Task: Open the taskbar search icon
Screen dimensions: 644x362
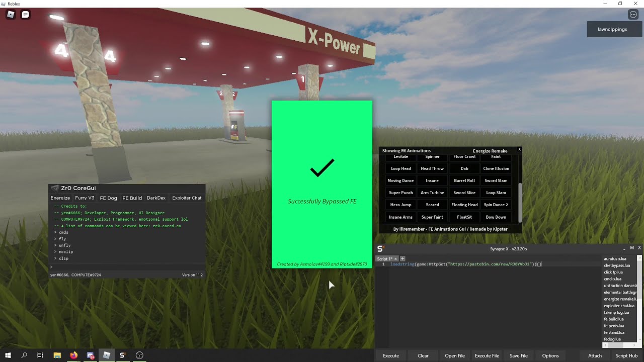Action: point(24,355)
